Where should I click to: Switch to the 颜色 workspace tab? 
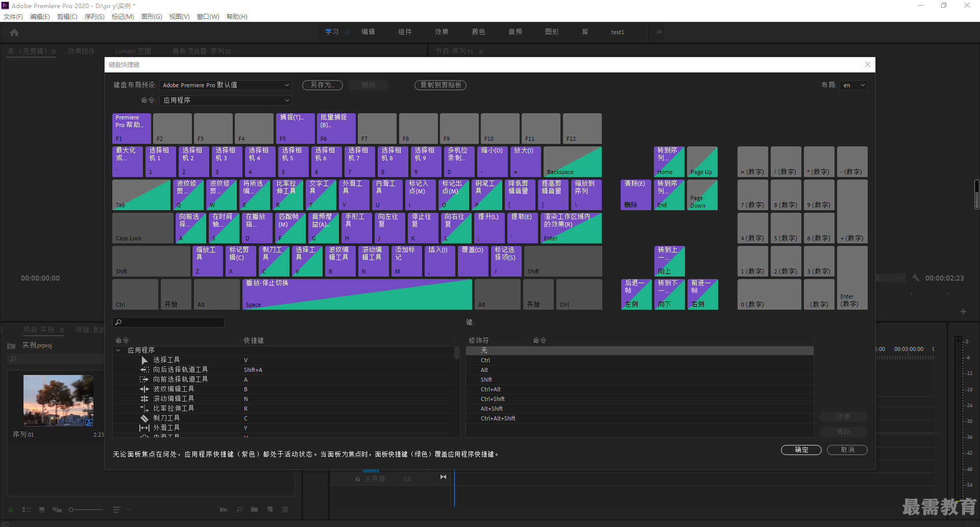478,32
